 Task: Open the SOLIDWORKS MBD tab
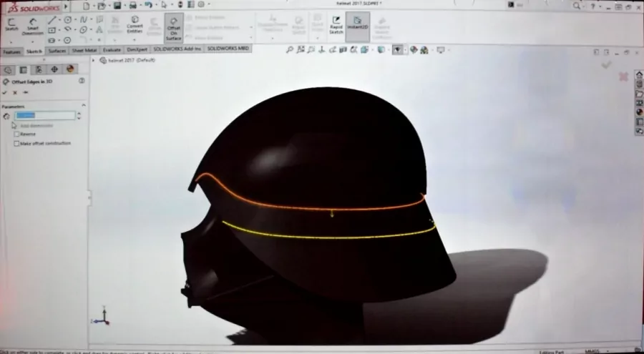tap(228, 48)
